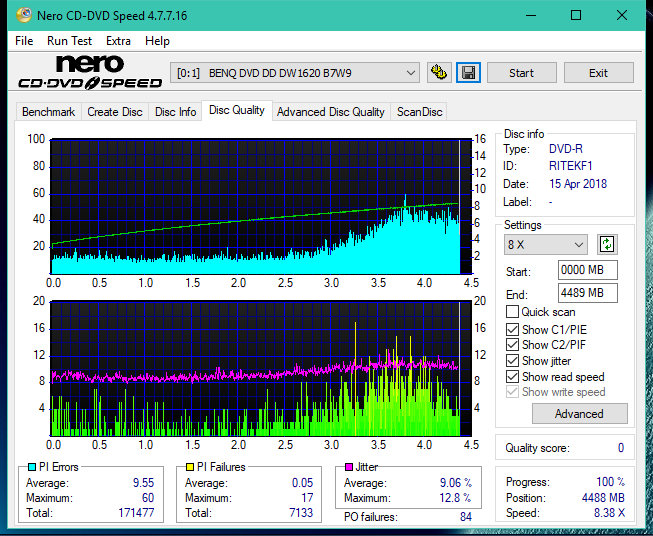Click PI Errors average 9.55

click(x=144, y=483)
